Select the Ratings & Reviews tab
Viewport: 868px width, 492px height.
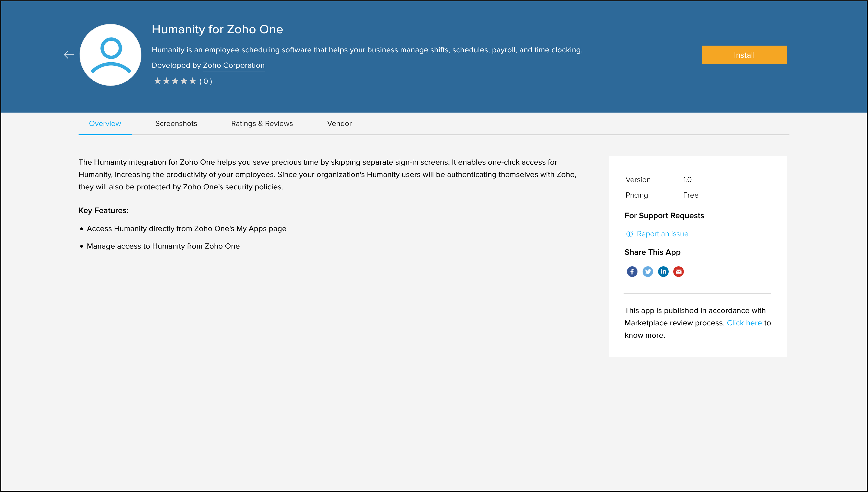click(262, 123)
